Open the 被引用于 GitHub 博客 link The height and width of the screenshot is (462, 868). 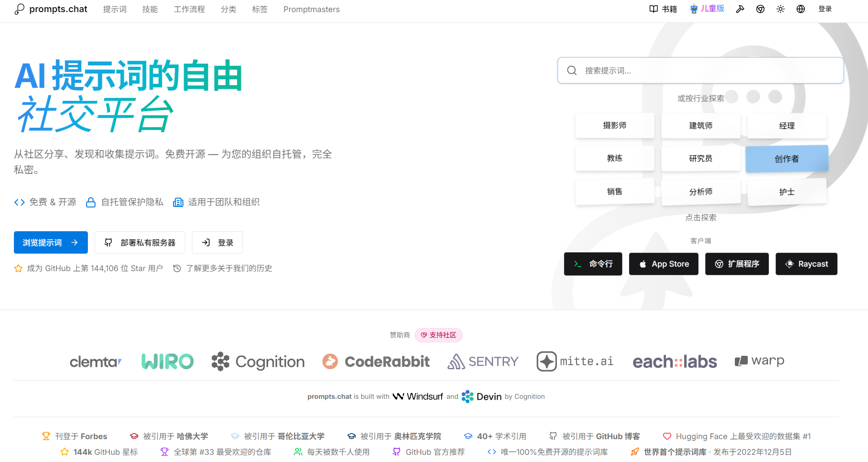[x=595, y=436]
